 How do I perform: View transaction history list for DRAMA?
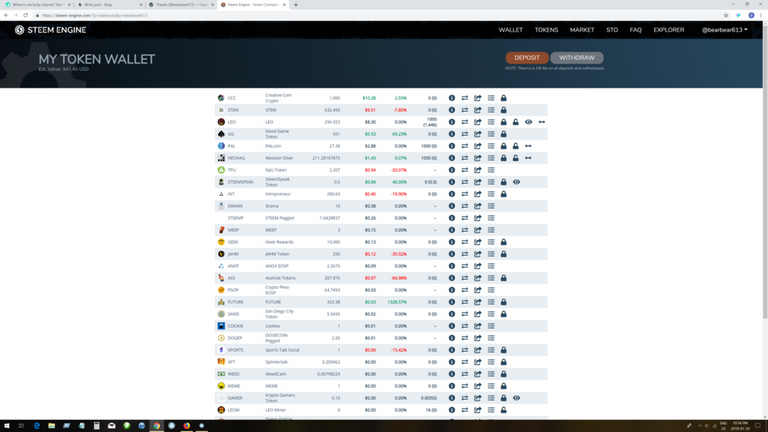pyautogui.click(x=491, y=206)
